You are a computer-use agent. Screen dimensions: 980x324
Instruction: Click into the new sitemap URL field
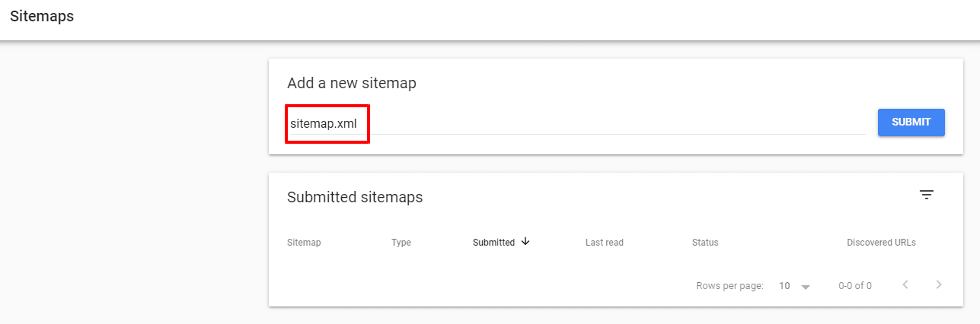coord(609,123)
